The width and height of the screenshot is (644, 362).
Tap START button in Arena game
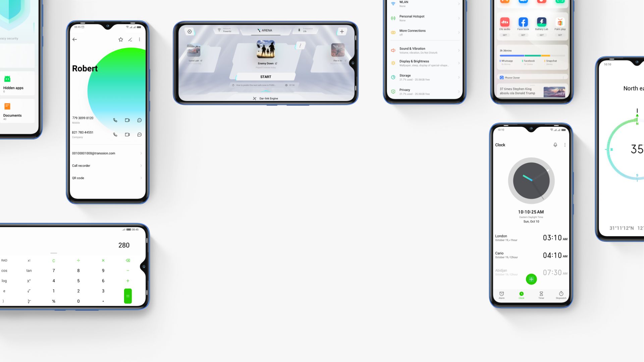(265, 76)
